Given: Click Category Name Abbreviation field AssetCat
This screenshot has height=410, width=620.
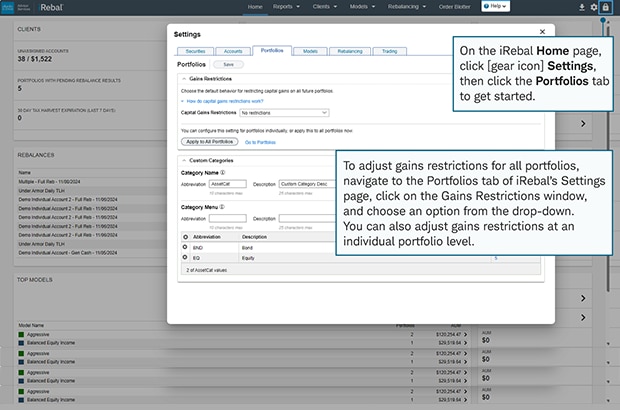Looking at the screenshot, I should click(x=228, y=184).
